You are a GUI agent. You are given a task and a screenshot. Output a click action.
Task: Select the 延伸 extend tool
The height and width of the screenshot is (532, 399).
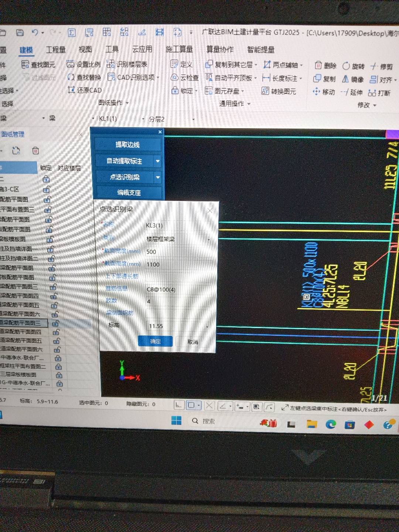[x=352, y=92]
